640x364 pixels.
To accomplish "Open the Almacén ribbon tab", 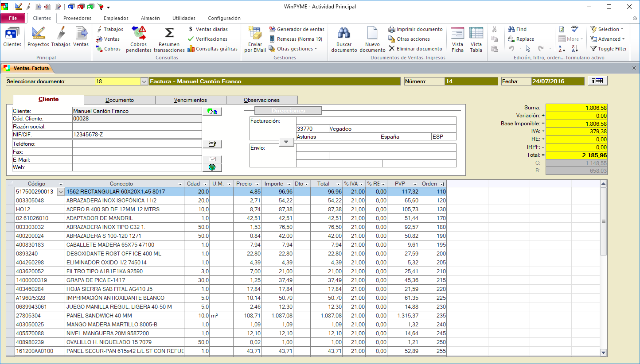I will (150, 18).
